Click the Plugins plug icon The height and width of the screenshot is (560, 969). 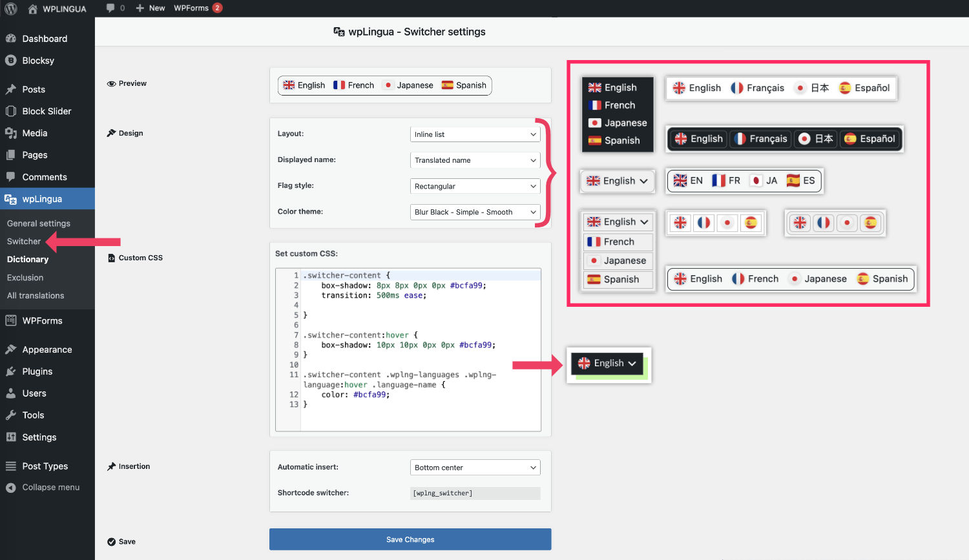[11, 371]
